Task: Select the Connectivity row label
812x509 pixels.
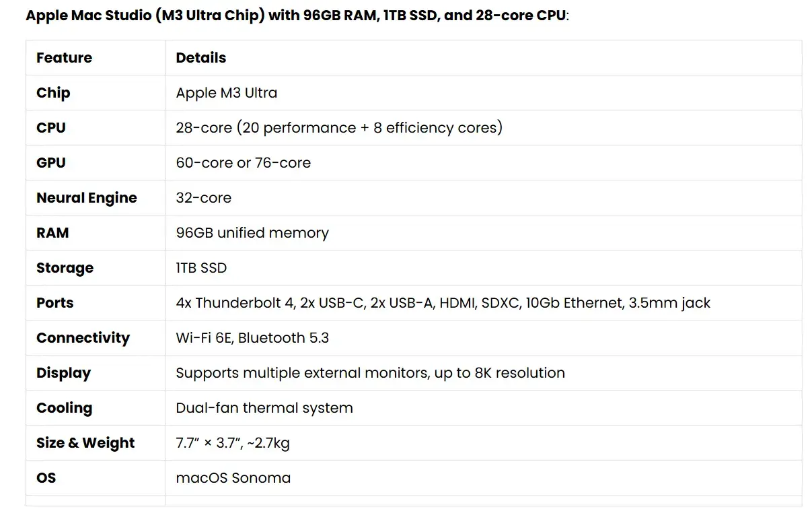Action: (83, 338)
